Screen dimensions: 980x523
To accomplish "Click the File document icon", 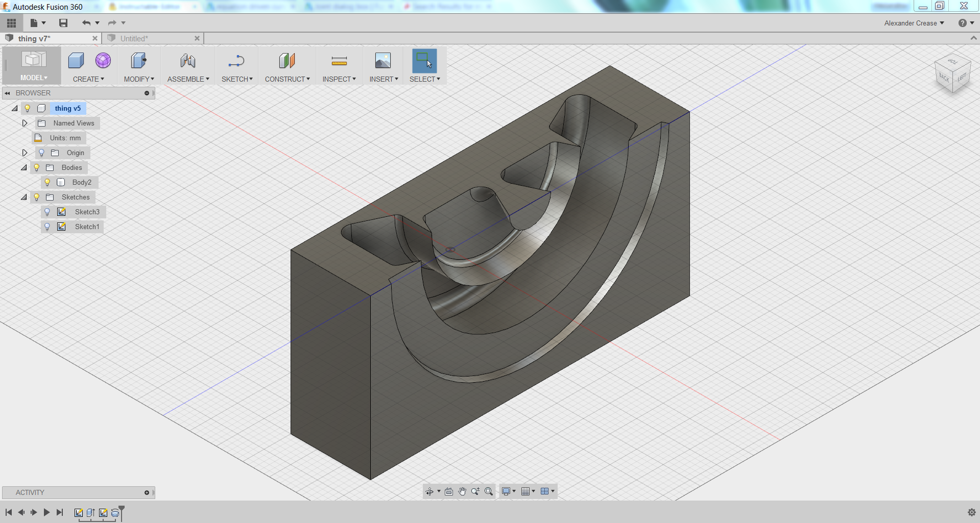I will pos(34,23).
